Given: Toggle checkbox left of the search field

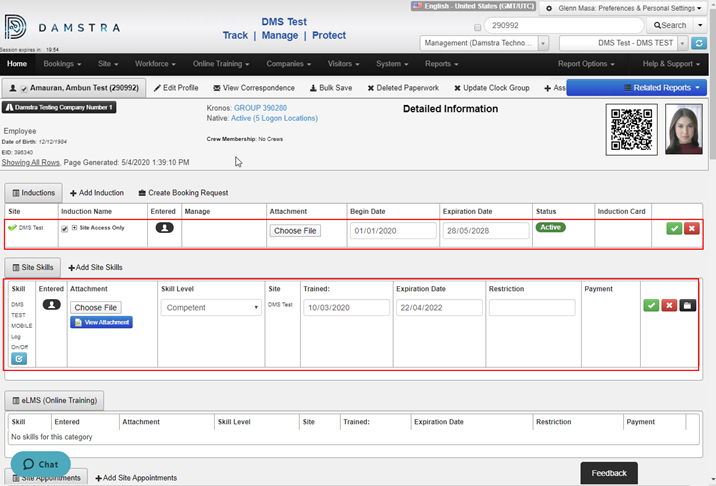Looking at the screenshot, I should [x=478, y=27].
